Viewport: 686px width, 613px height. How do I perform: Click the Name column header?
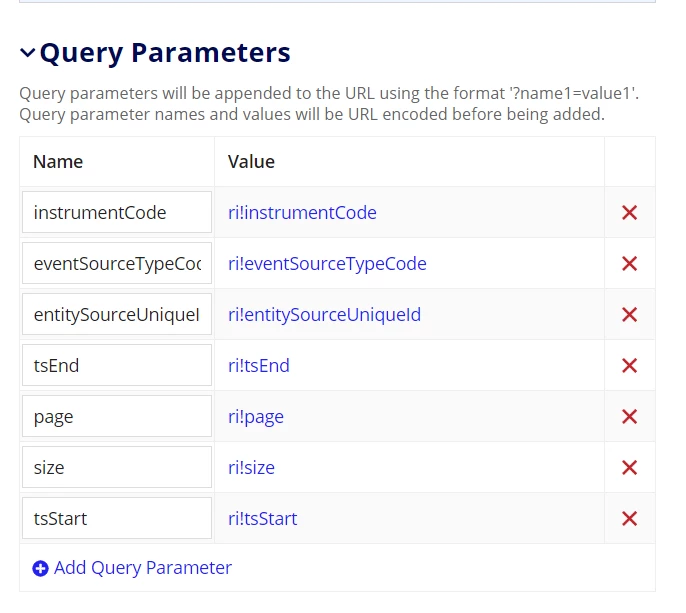coord(58,161)
